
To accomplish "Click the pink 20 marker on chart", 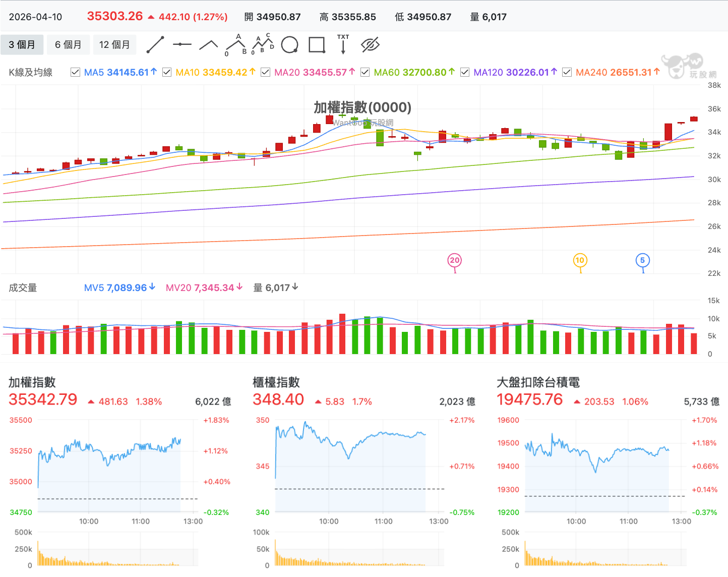I will click(x=455, y=260).
